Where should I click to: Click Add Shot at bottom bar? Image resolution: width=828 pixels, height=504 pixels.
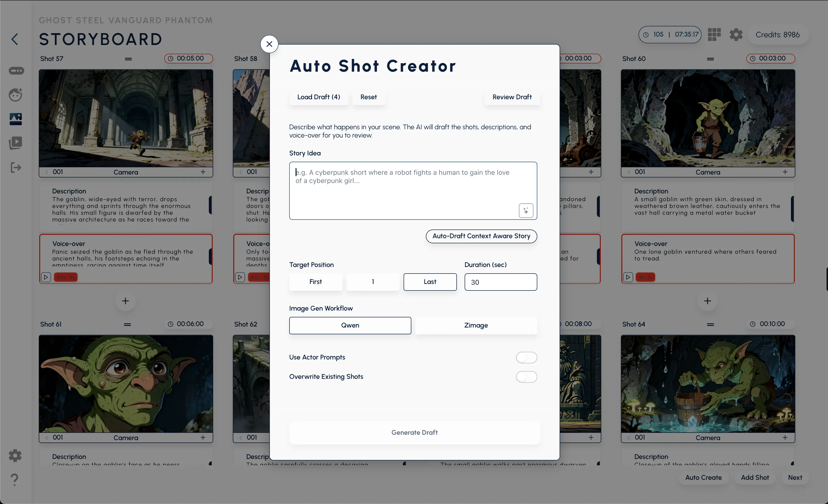coord(755,477)
